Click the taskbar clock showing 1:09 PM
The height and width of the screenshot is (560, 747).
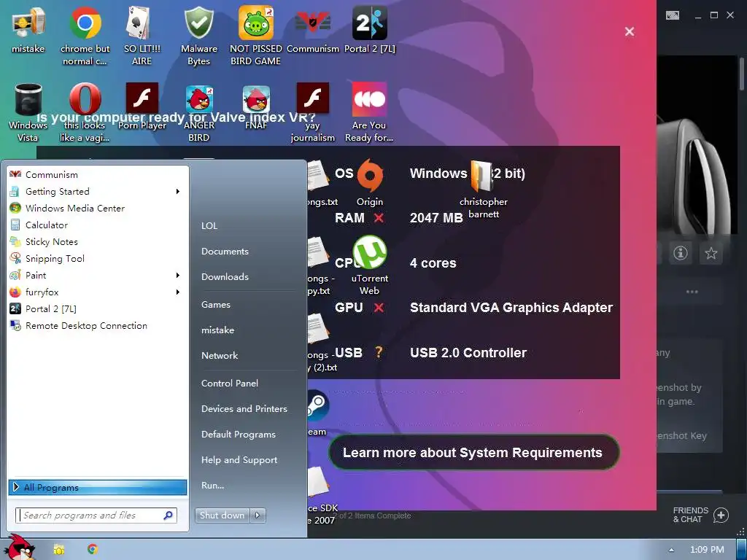click(x=707, y=550)
